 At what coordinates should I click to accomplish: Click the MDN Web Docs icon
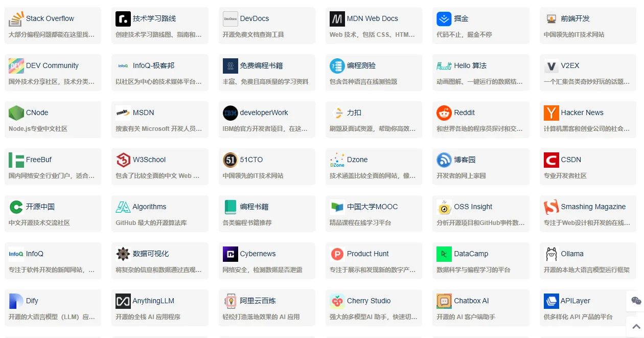(x=337, y=18)
